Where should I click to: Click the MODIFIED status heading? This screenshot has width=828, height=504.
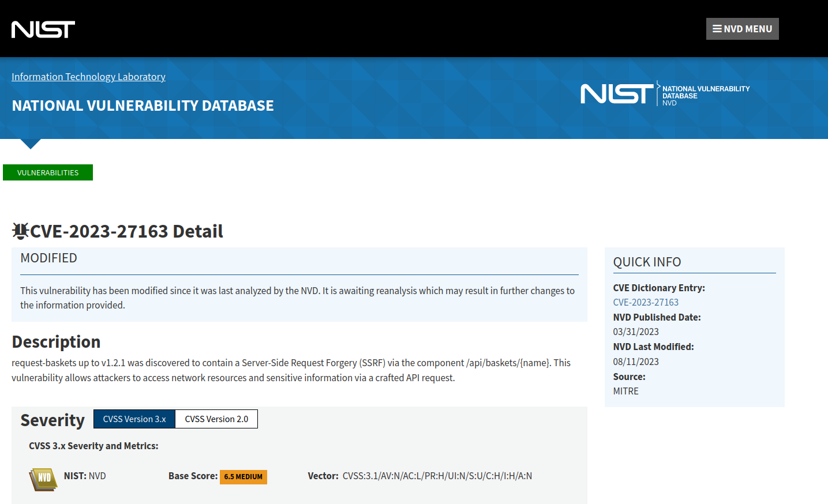[x=48, y=258]
